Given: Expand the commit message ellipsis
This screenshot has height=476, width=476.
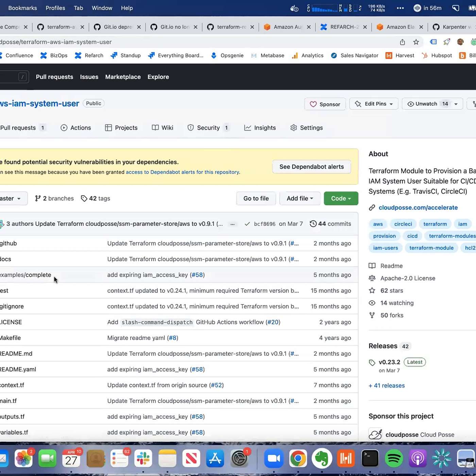Looking at the screenshot, I should 232,224.
